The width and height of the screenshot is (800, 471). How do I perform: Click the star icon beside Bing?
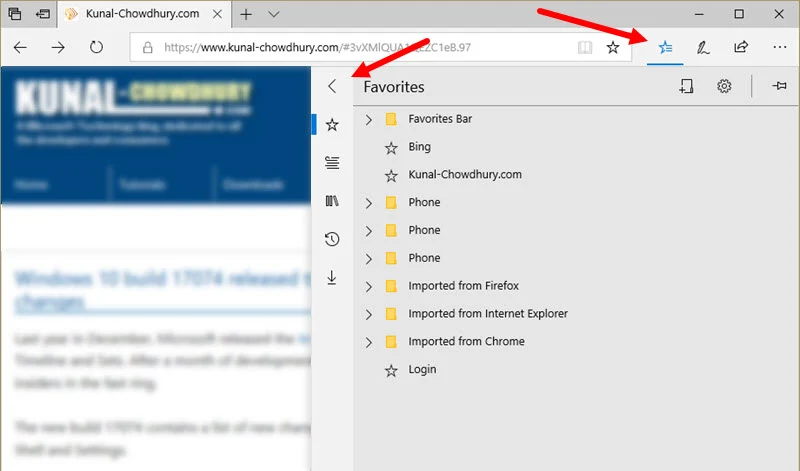[x=391, y=148]
